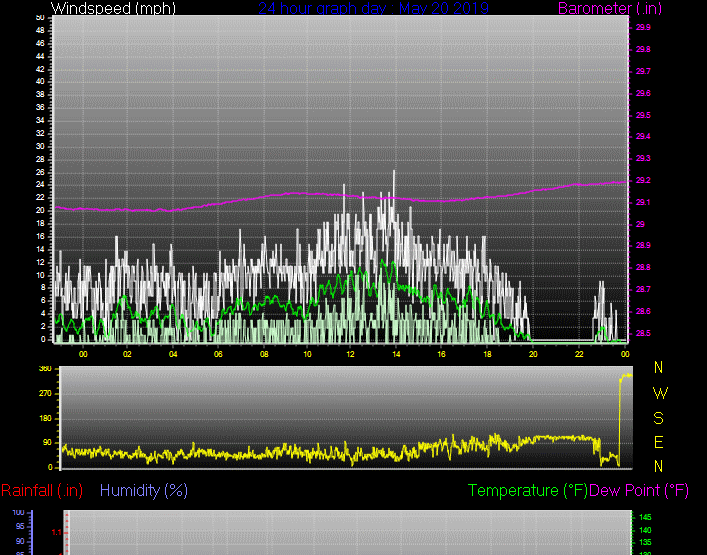Click the 'Barometer (.in)' label
Screen dimensions: 707x555
(610, 8)
